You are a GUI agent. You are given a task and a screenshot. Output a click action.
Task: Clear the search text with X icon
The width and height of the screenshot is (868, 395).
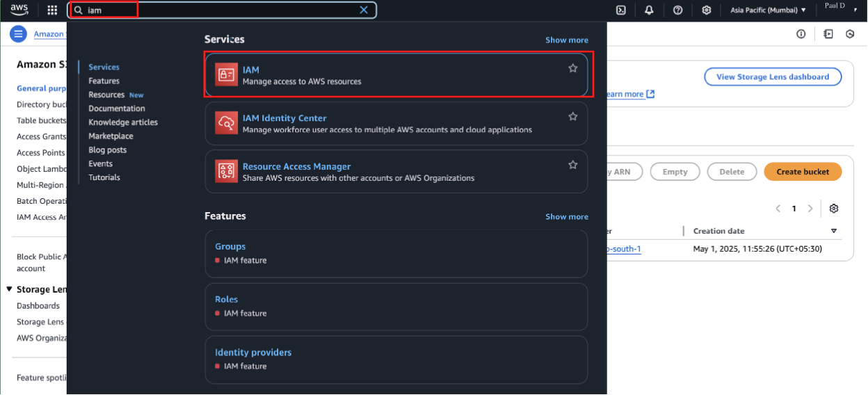pos(364,10)
